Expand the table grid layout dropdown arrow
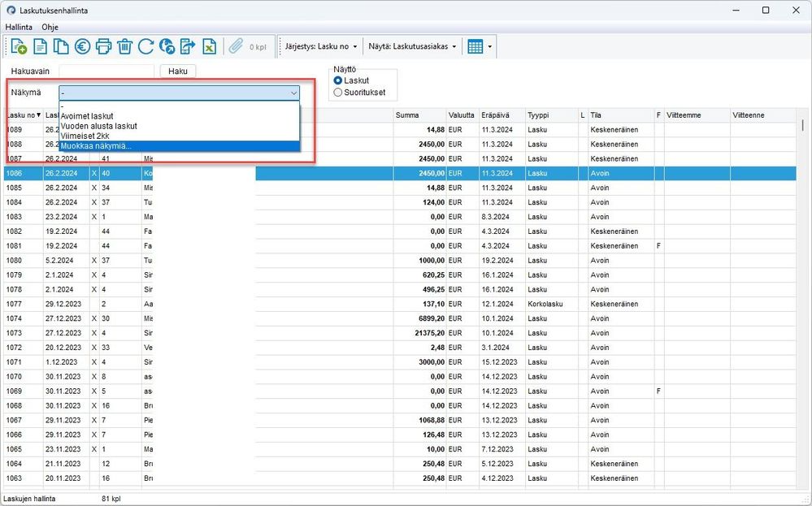 [490, 47]
